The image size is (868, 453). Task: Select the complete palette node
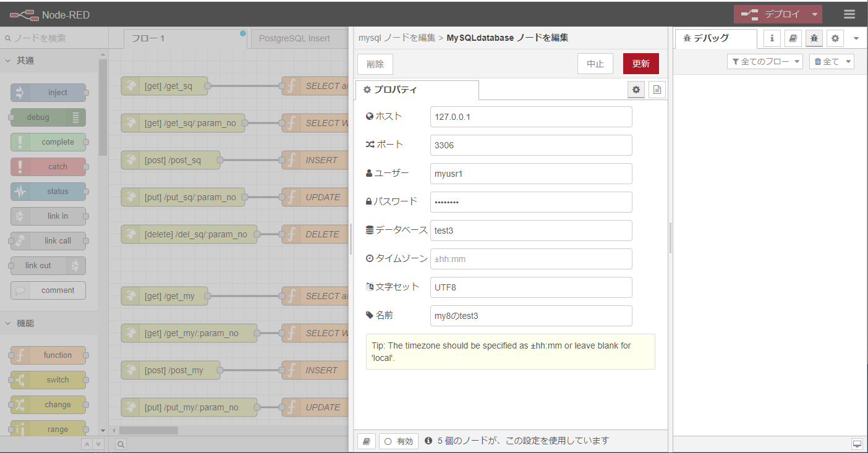pos(48,142)
